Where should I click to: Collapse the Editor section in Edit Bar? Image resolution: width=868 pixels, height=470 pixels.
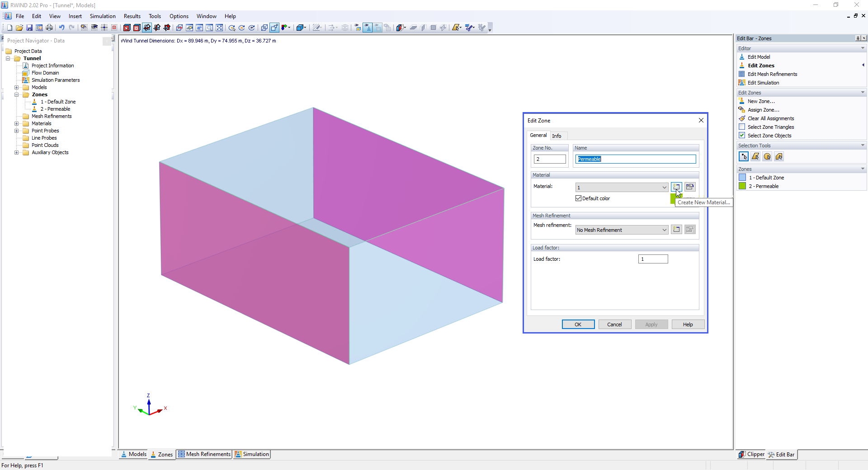863,48
